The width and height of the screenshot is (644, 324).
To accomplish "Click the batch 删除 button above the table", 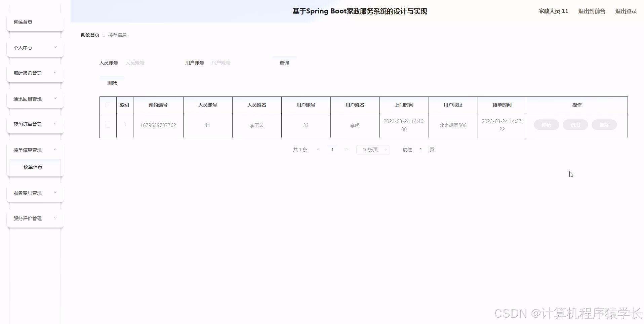I will tap(112, 83).
